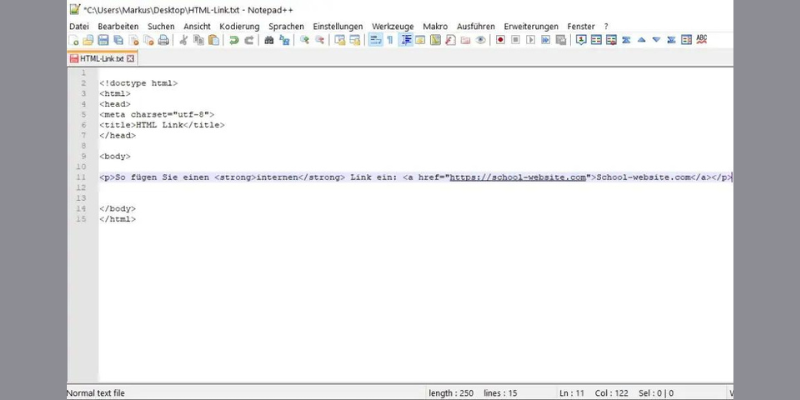This screenshot has width=800, height=400.
Task: Undo the last edit via toolbar
Action: [x=234, y=40]
